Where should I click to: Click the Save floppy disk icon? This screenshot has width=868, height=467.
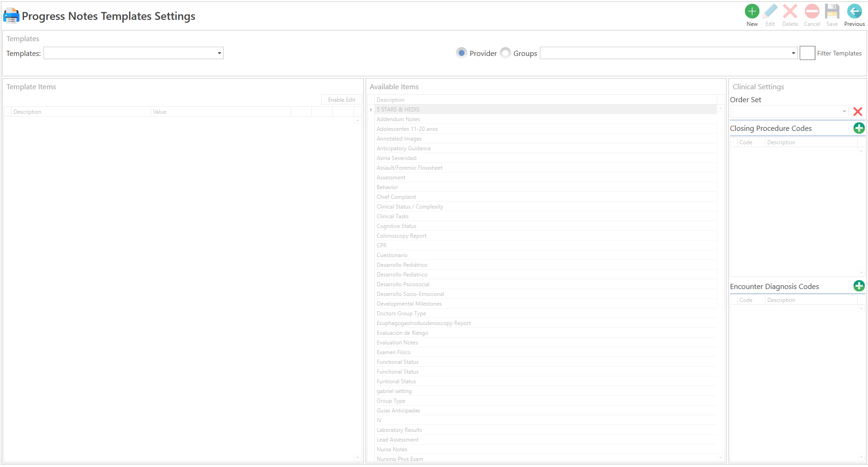(x=832, y=12)
